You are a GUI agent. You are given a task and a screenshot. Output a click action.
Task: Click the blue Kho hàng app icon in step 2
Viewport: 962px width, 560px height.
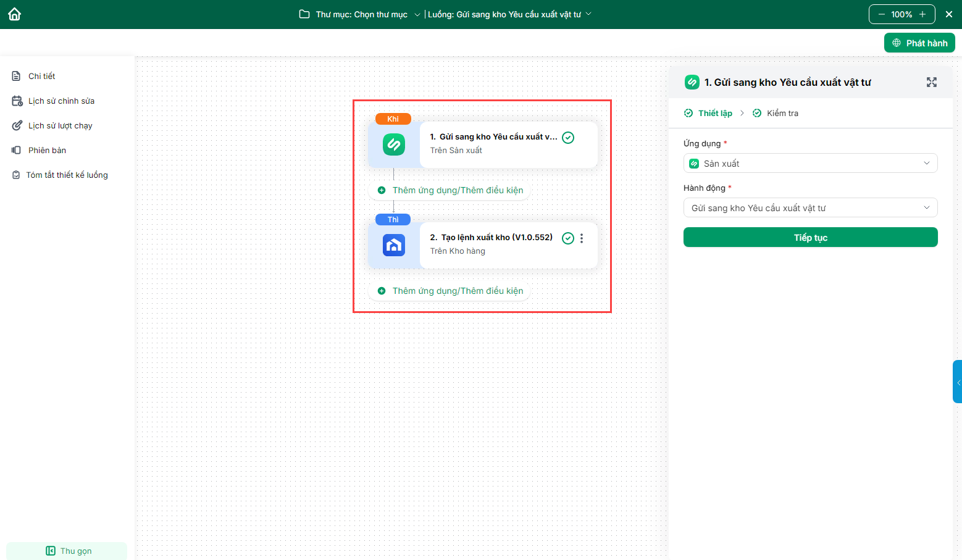[394, 245]
